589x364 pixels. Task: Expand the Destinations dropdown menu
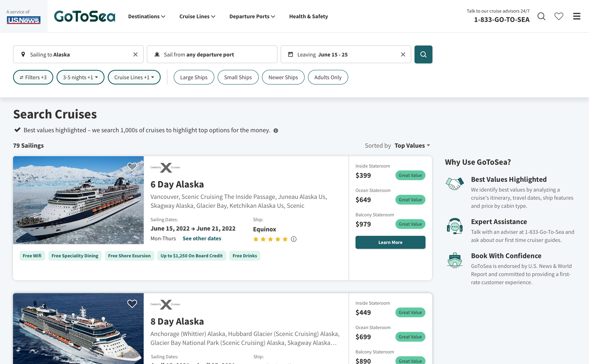pyautogui.click(x=146, y=16)
